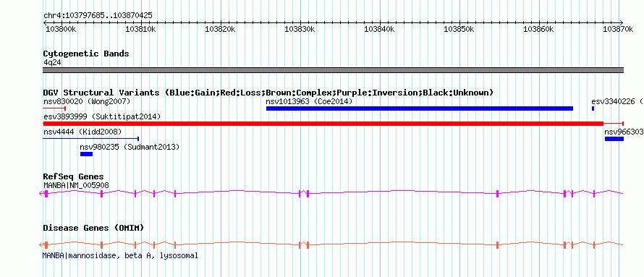Click the 103820k ruler tick label
Screen dimensions: 644x277
click(220, 29)
